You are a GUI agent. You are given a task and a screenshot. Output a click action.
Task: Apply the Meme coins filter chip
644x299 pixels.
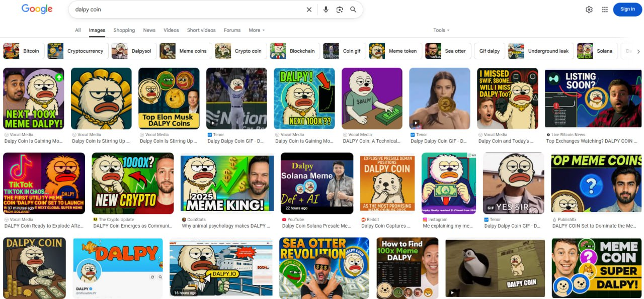[x=184, y=51]
